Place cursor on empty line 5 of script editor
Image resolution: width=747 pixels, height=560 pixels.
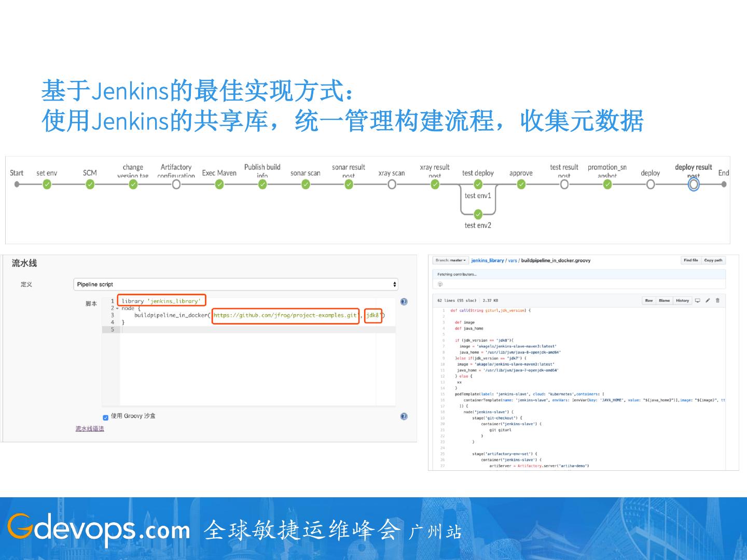(258, 329)
